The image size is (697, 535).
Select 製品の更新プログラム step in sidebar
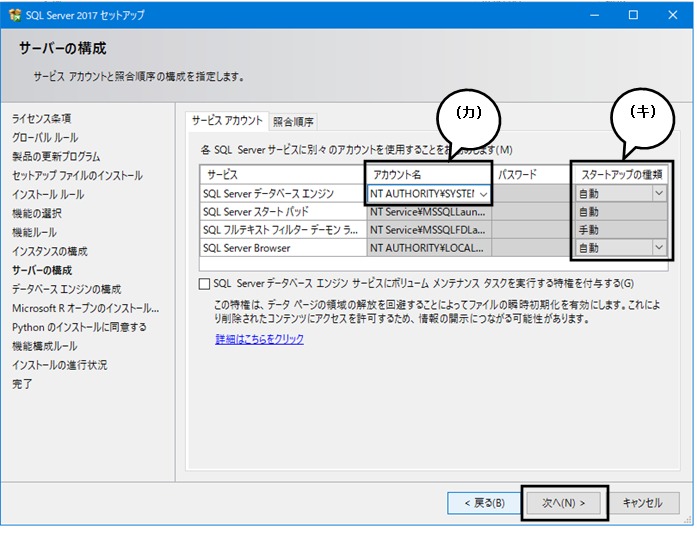click(x=56, y=156)
